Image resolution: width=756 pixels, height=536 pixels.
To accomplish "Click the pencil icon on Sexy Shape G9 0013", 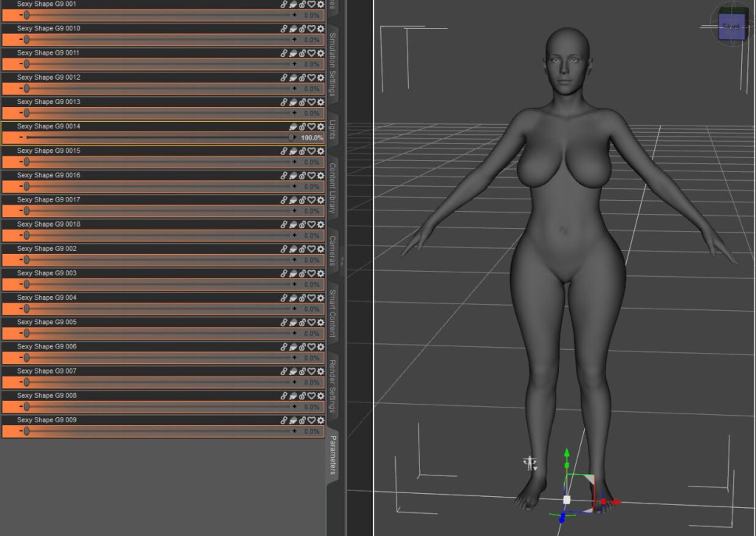I will [293, 102].
